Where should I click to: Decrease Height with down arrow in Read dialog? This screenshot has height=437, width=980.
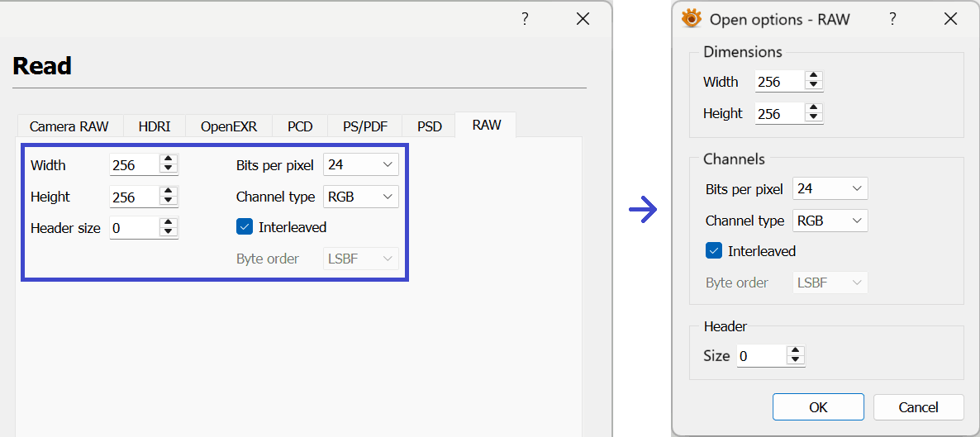tap(169, 202)
